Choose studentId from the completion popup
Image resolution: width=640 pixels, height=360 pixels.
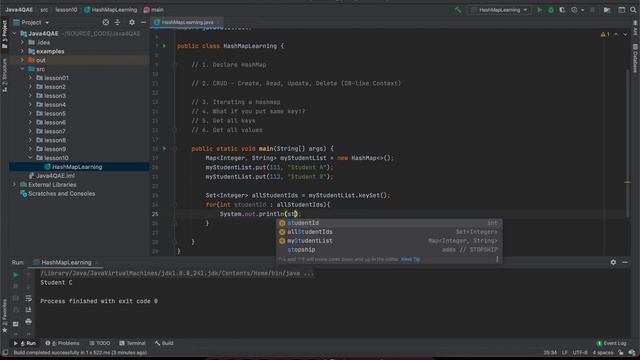coord(389,223)
